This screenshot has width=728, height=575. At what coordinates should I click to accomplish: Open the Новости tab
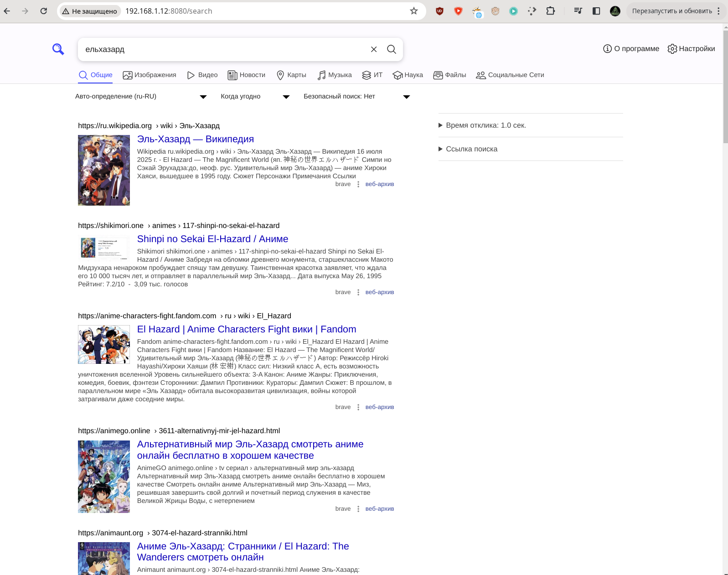(x=246, y=75)
